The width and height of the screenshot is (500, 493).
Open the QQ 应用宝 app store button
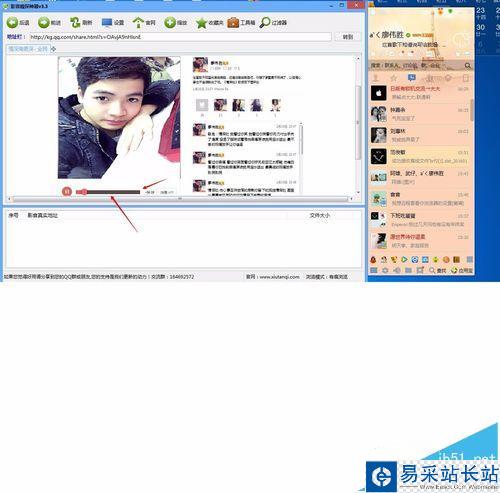coord(462,270)
